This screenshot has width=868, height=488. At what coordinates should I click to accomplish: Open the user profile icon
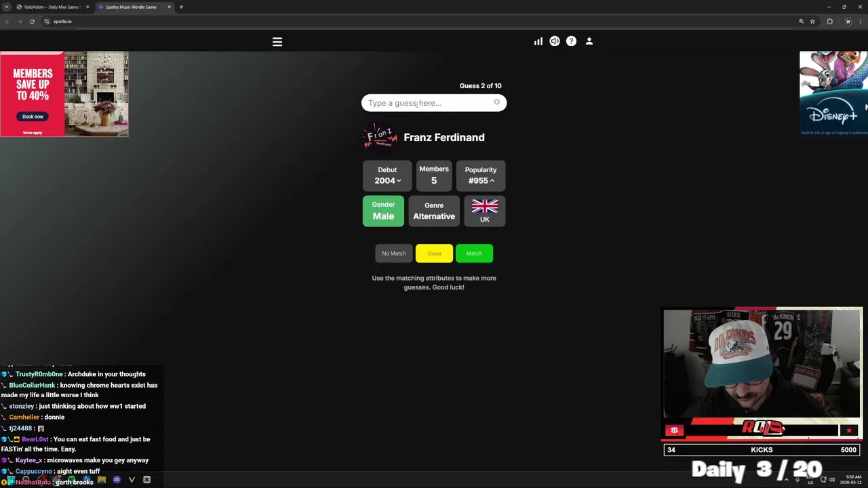coord(589,41)
